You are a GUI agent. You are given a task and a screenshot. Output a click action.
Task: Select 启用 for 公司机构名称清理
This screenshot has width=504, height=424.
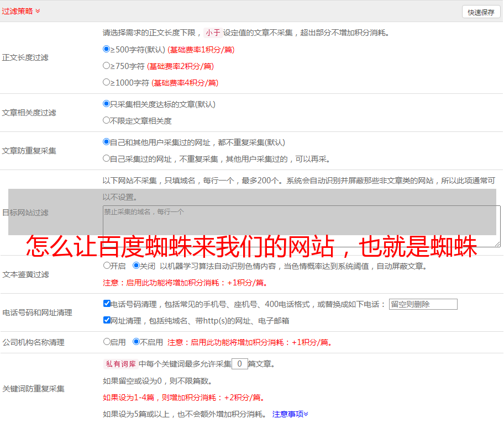coord(107,342)
